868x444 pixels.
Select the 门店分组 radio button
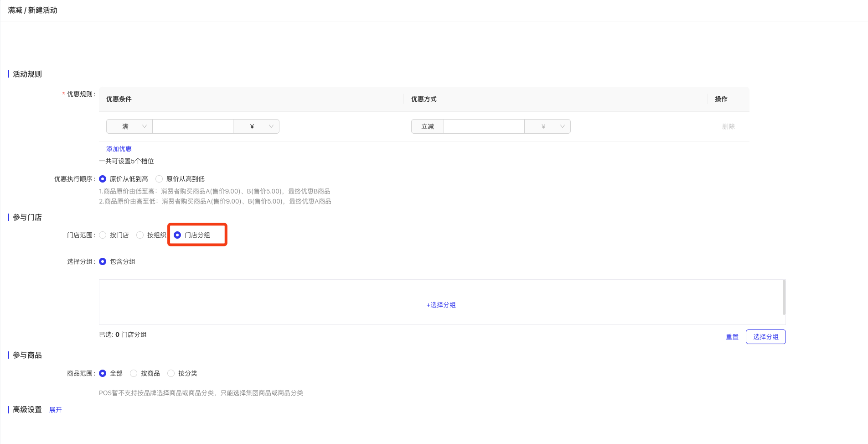click(x=178, y=235)
